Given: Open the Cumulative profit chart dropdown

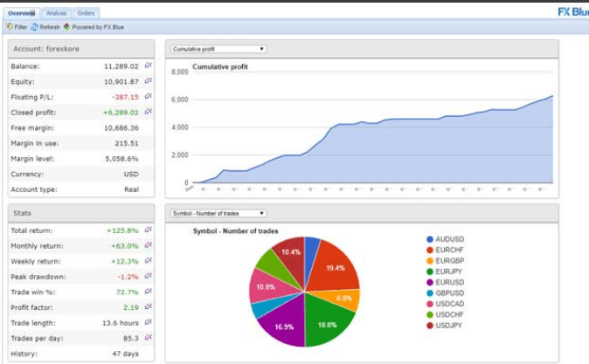Looking at the screenshot, I should click(218, 49).
